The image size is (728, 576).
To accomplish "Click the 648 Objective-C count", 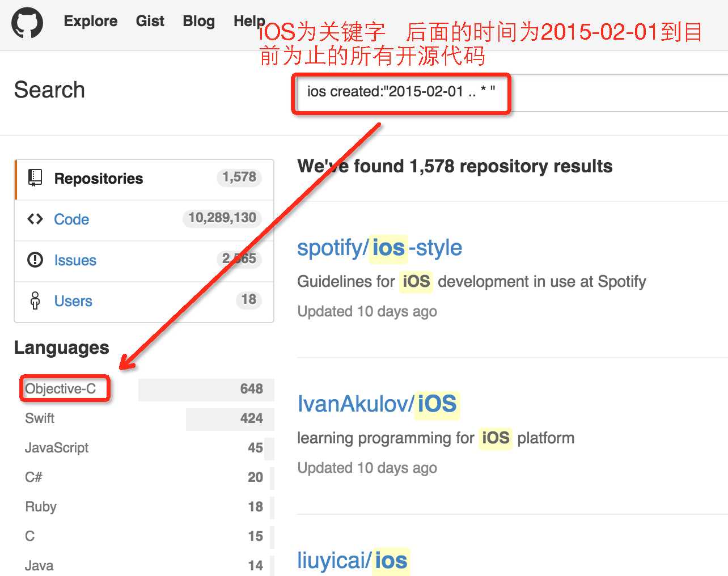I will pos(251,389).
